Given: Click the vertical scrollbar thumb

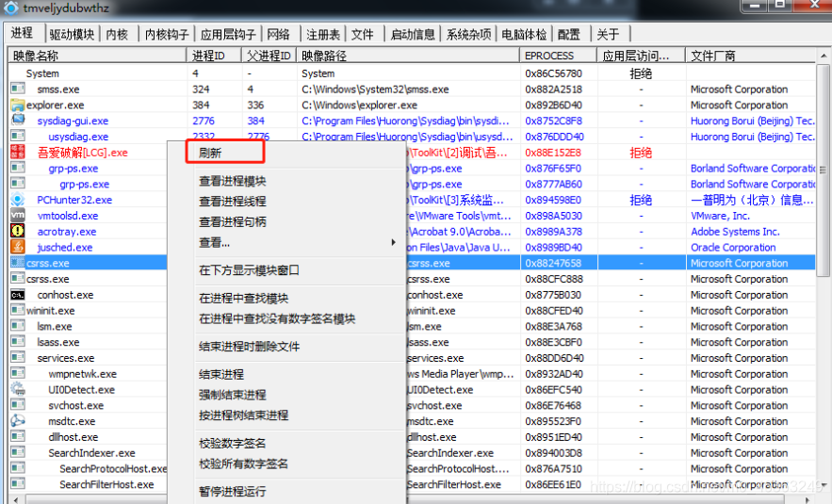Looking at the screenshot, I should [x=823, y=170].
